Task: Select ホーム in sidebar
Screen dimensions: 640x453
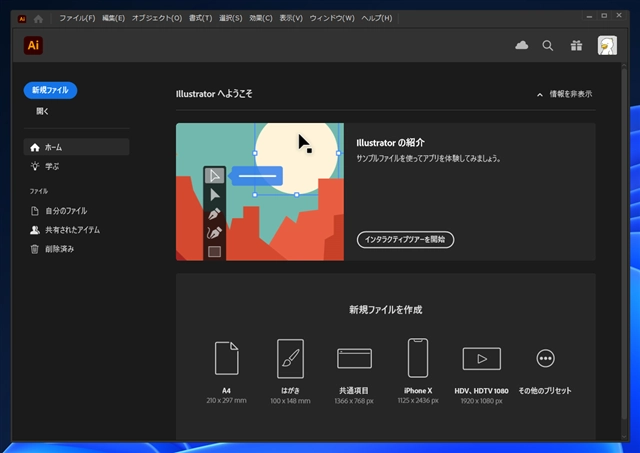Action: coord(77,147)
